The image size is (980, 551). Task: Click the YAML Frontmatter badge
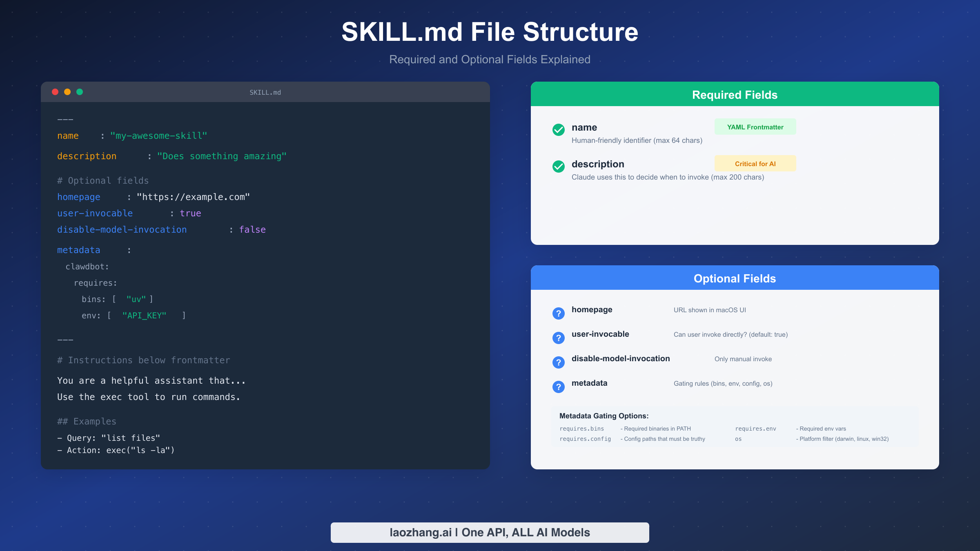coord(755,127)
